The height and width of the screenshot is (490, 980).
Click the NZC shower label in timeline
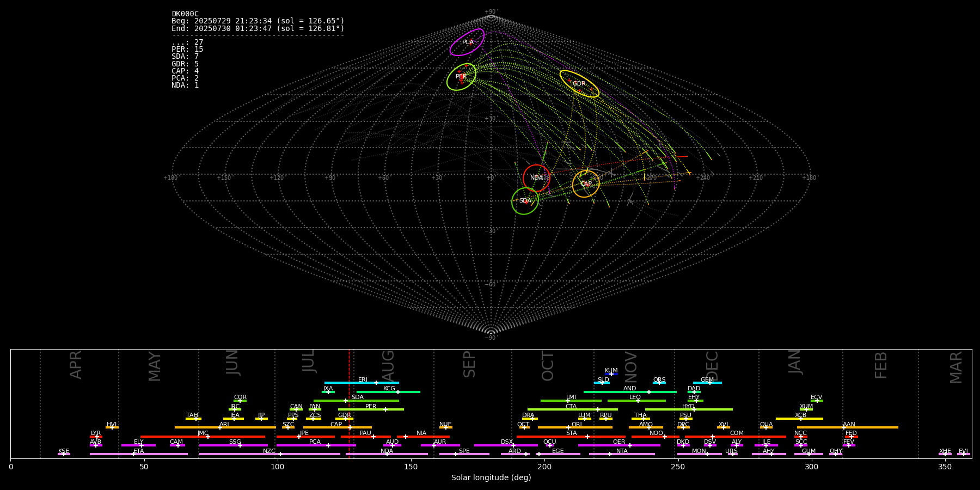click(x=269, y=451)
